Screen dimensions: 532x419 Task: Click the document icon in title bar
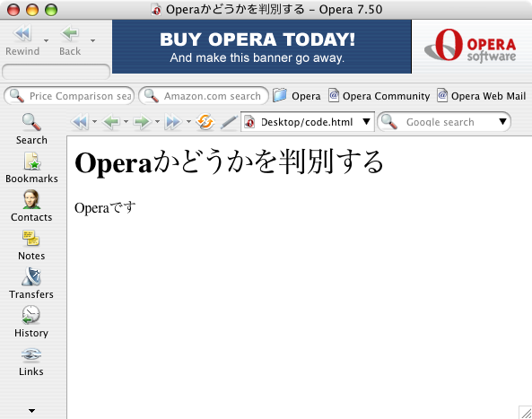pos(156,10)
